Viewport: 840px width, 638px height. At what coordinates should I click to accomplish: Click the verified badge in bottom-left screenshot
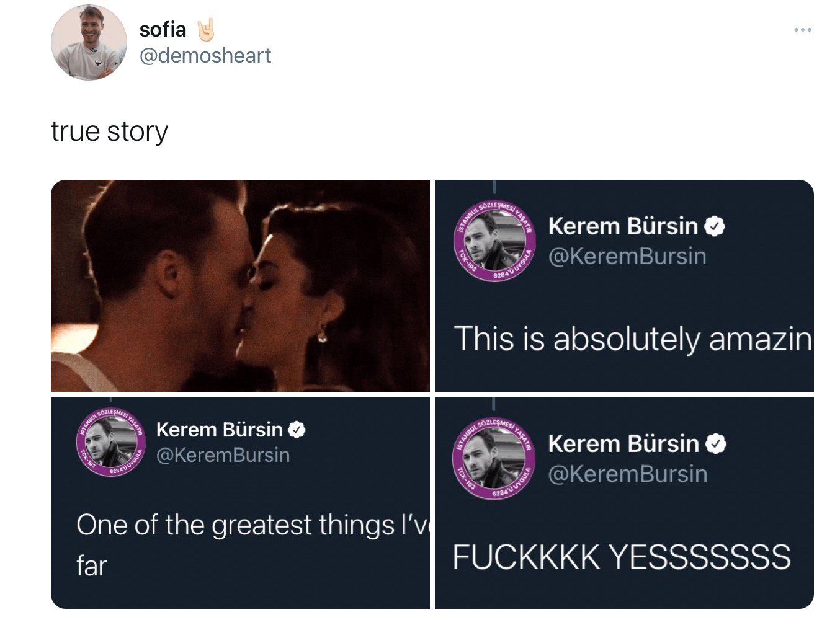tap(298, 430)
